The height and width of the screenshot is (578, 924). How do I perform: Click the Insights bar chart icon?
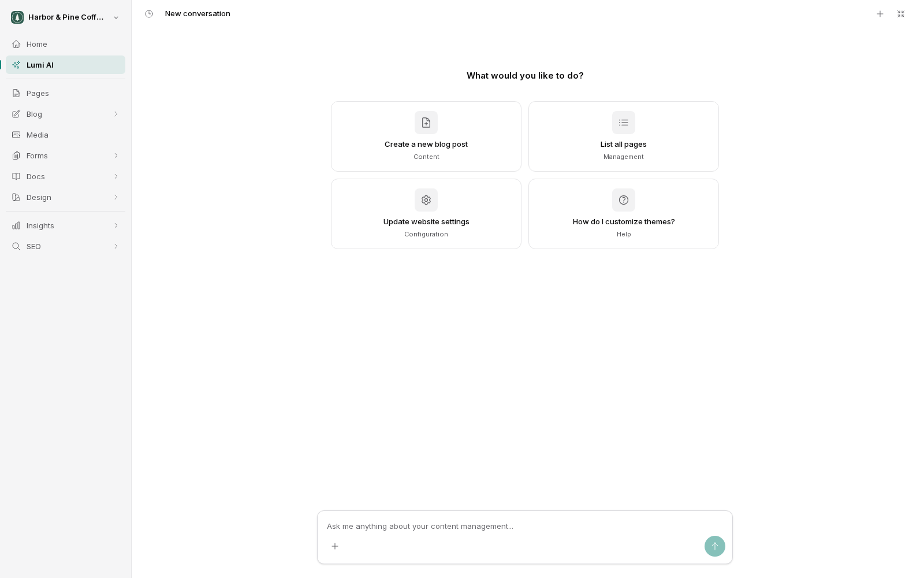tap(16, 225)
